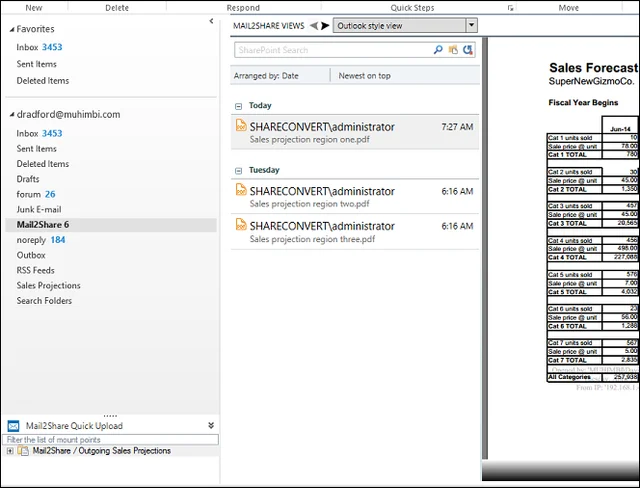Click the All Categories row in the preview

pos(593,377)
